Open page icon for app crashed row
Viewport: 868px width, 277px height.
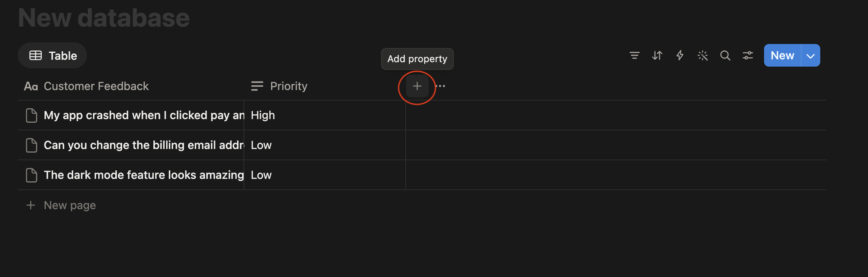pos(32,115)
